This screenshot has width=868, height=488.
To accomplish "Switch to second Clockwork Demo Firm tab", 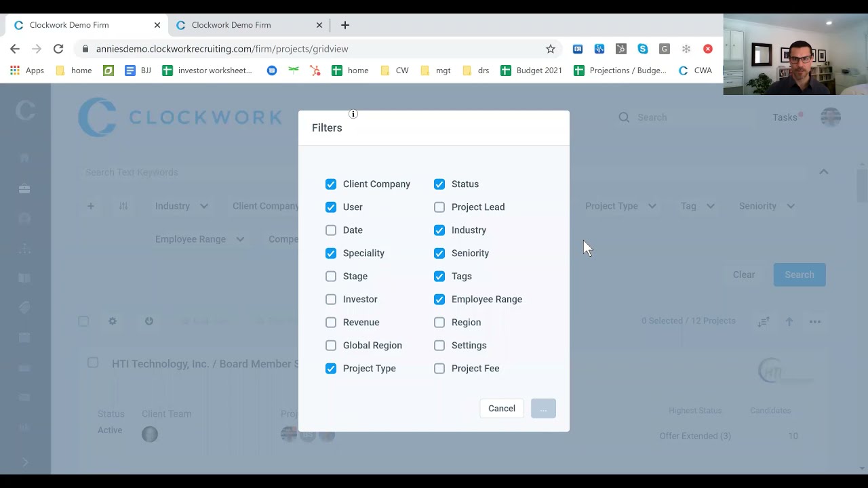I will pos(248,25).
